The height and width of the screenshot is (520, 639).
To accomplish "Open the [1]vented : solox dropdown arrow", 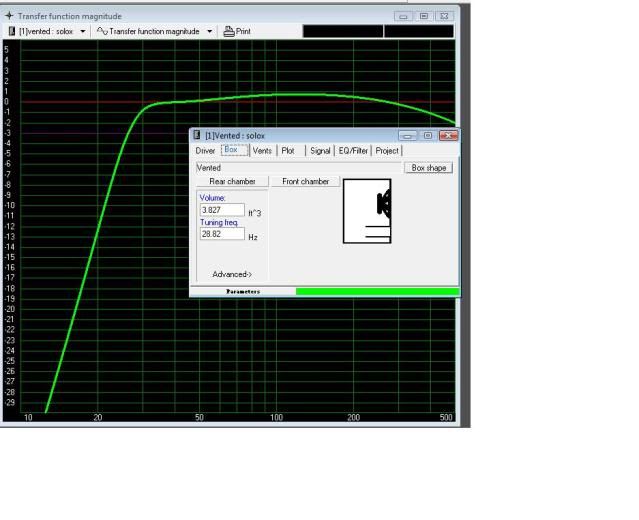I will pyautogui.click(x=83, y=31).
